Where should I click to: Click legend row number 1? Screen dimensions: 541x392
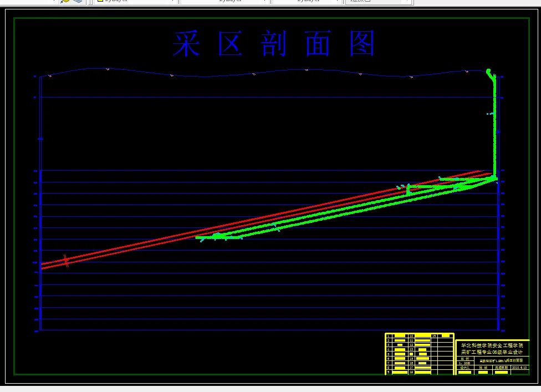click(389, 336)
